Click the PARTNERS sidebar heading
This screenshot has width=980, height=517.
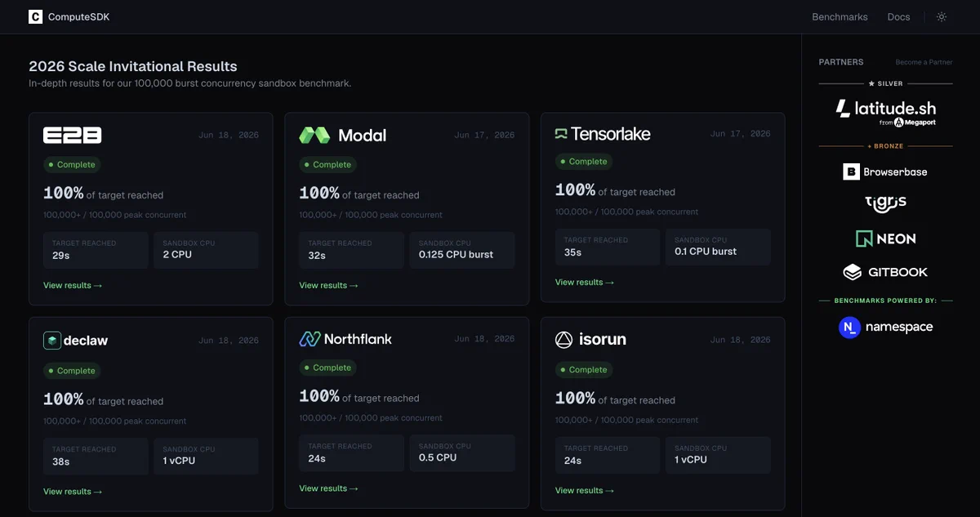[841, 62]
